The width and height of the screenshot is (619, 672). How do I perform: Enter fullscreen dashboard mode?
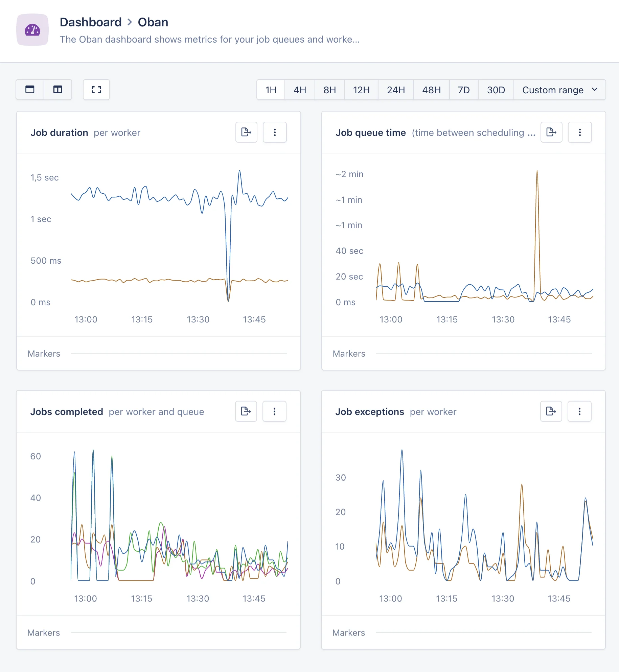96,90
